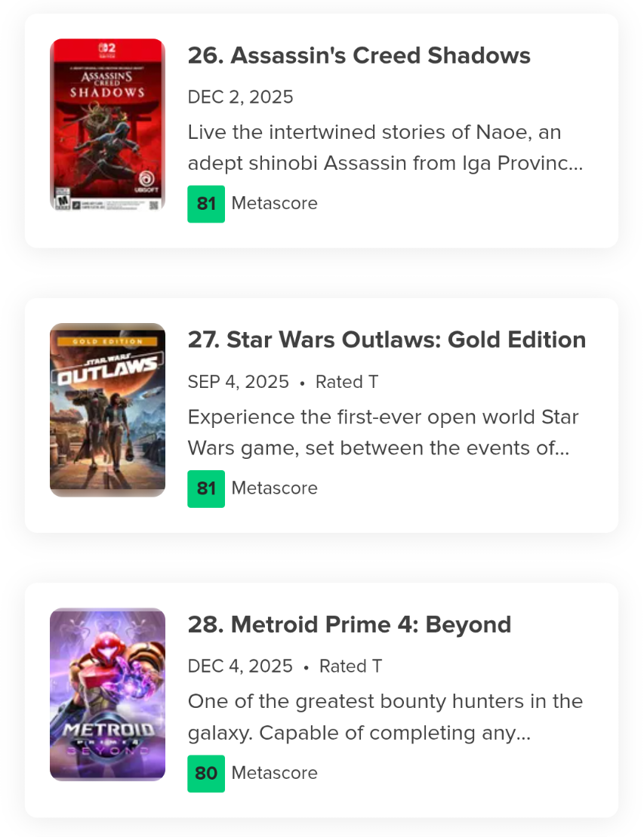Screen dimensions: 644x837
Task: Click the "26. Assassin's Creed Shadows" title
Action: click(359, 55)
